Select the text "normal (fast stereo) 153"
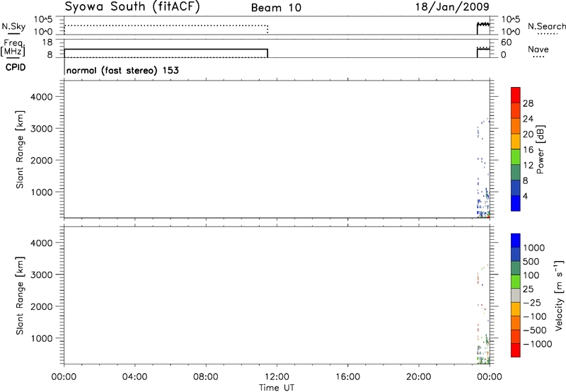The height and width of the screenshot is (392, 566). pyautogui.click(x=122, y=70)
